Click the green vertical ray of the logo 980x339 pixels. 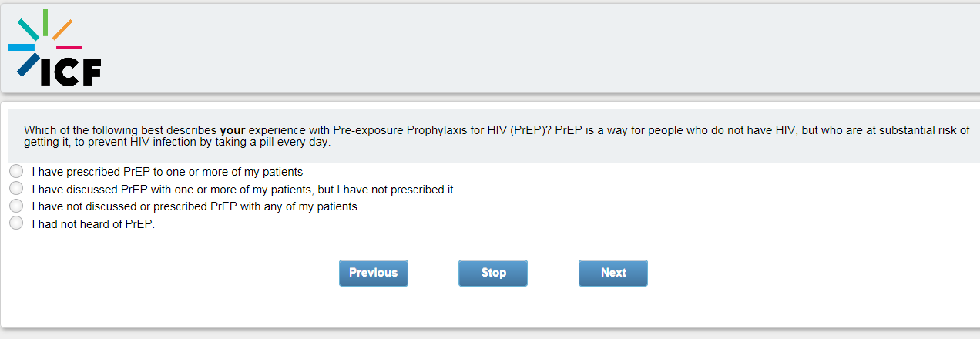(45, 22)
